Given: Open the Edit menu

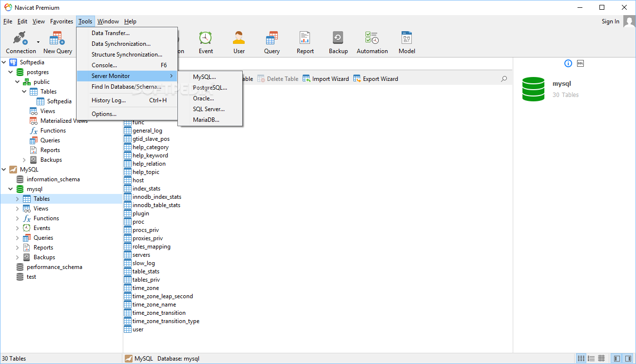Looking at the screenshot, I should click(22, 21).
